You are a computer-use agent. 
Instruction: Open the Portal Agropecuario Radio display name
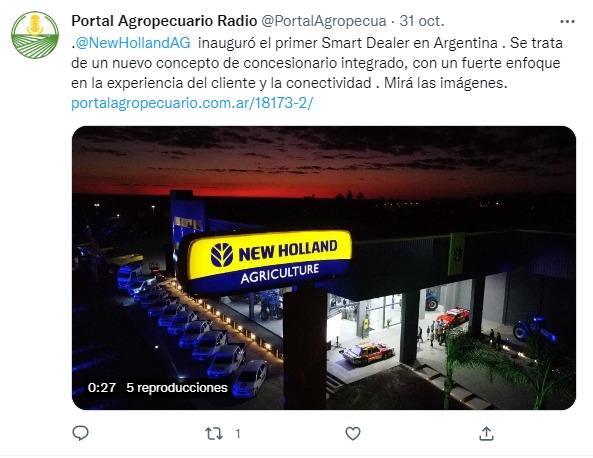coord(164,21)
